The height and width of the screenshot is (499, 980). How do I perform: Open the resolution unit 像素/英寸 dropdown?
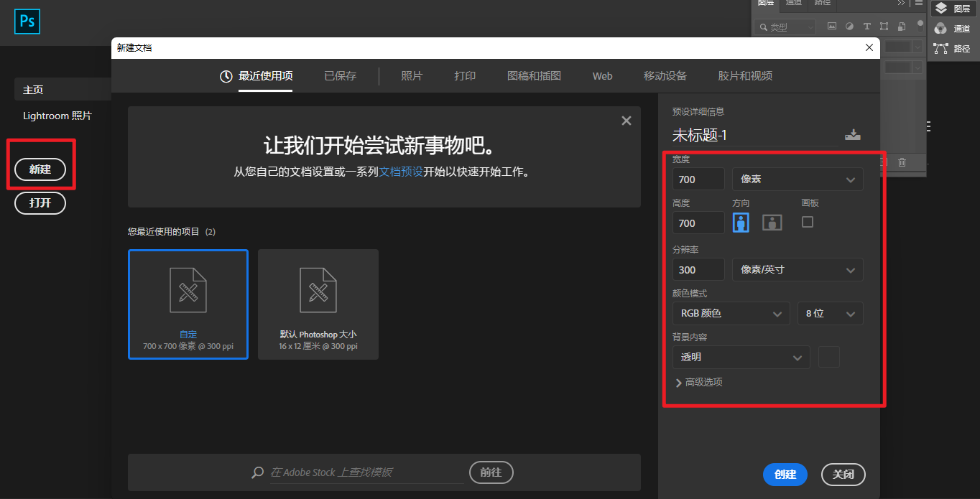tap(798, 270)
